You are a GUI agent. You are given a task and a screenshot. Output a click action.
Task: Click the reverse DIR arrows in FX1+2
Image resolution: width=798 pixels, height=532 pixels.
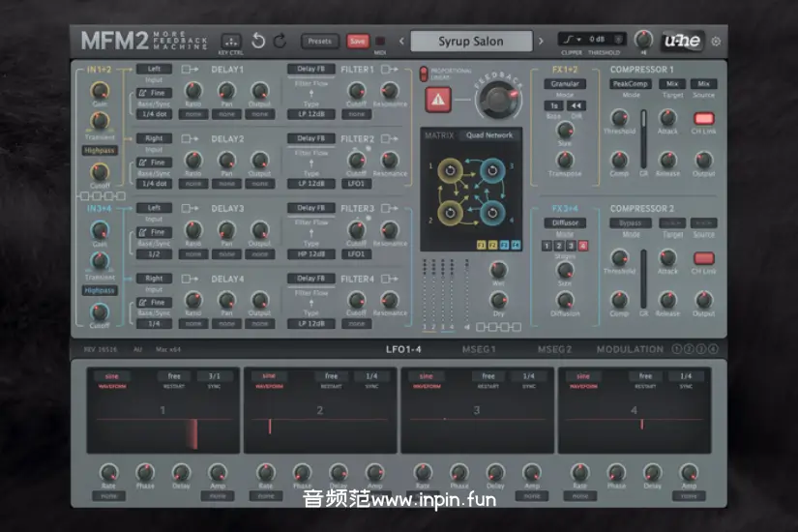(576, 105)
